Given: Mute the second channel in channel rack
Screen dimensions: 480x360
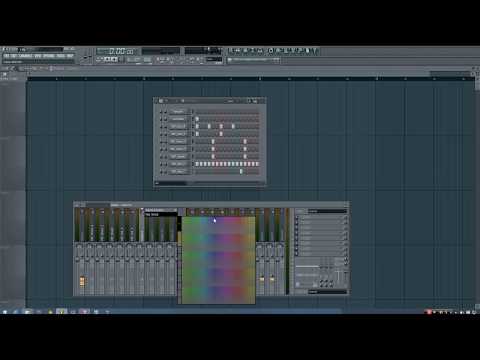Looking at the screenshot, I should (161, 119).
